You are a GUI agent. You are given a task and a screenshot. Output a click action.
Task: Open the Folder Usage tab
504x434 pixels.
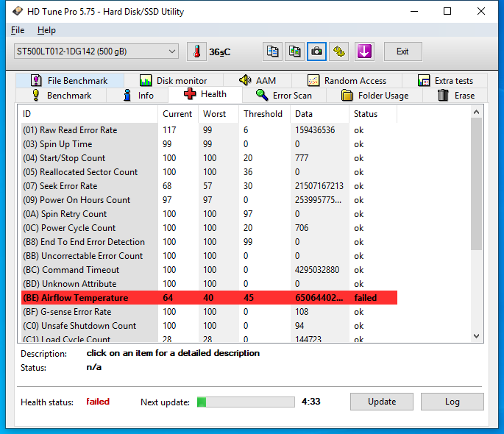(375, 96)
